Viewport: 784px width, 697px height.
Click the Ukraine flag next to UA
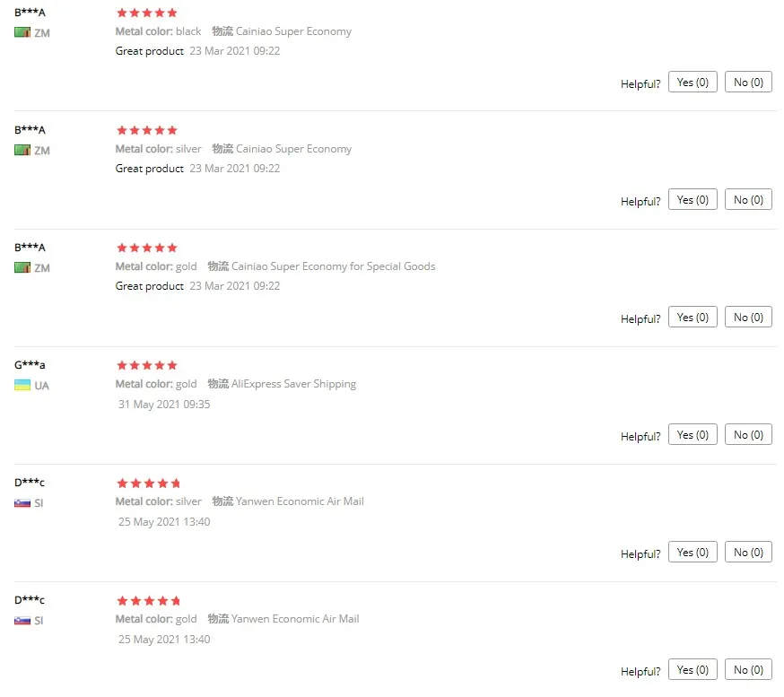click(22, 385)
